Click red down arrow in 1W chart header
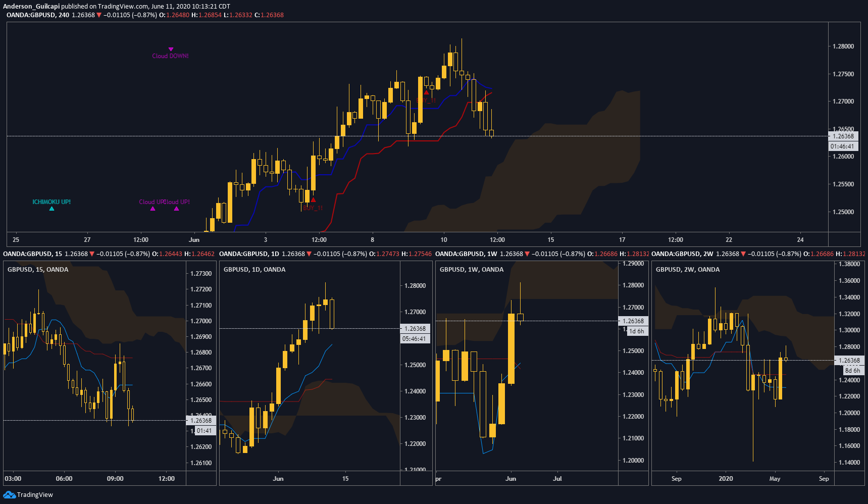Viewport: 868px width, 504px height. [x=527, y=254]
